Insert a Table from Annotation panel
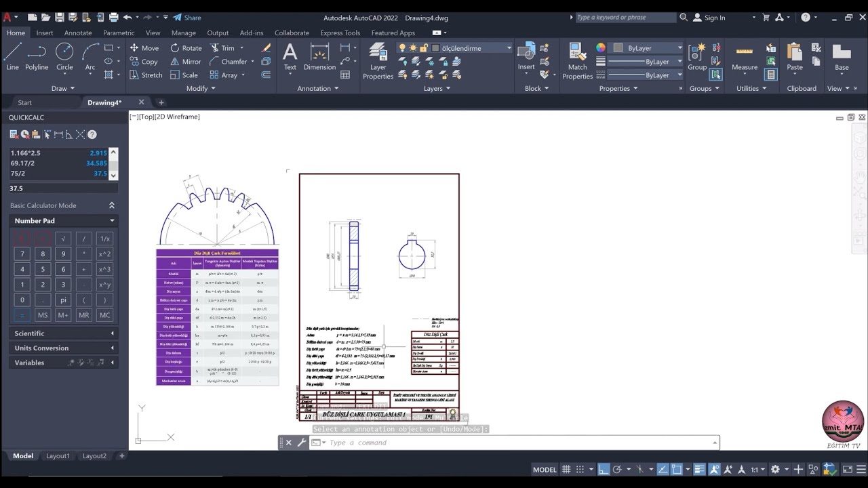Screen dimensions: 868x488 345,75
